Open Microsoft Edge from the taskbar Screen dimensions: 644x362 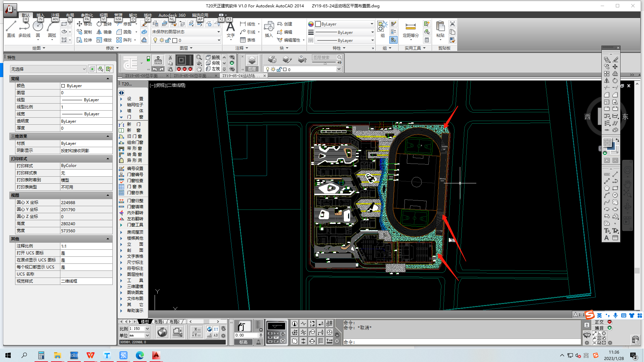[x=140, y=355]
